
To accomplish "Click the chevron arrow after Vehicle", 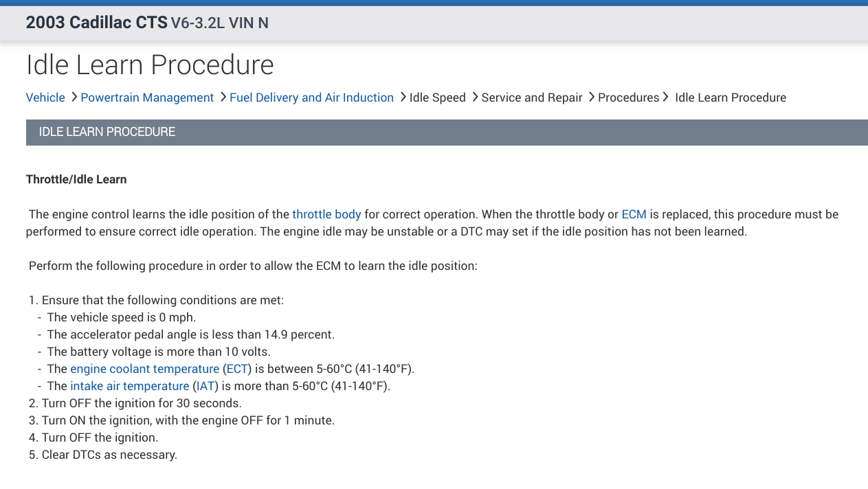I will (74, 98).
